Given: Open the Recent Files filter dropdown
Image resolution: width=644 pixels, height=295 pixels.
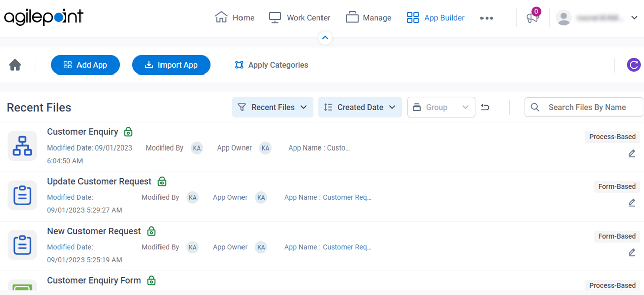Looking at the screenshot, I should pyautogui.click(x=273, y=107).
